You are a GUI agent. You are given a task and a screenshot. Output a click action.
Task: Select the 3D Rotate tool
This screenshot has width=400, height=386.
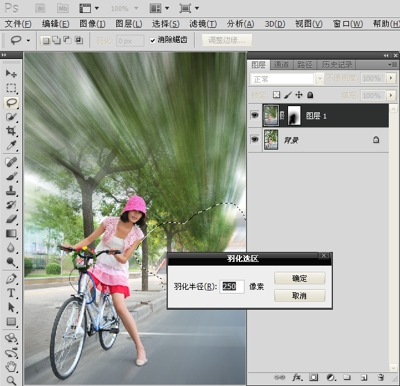pos(11,338)
